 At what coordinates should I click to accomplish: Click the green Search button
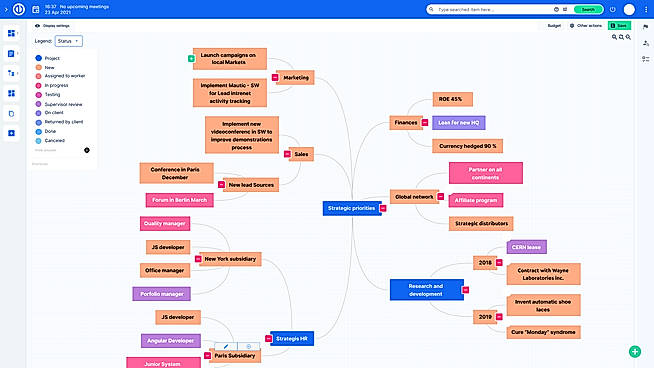(588, 9)
